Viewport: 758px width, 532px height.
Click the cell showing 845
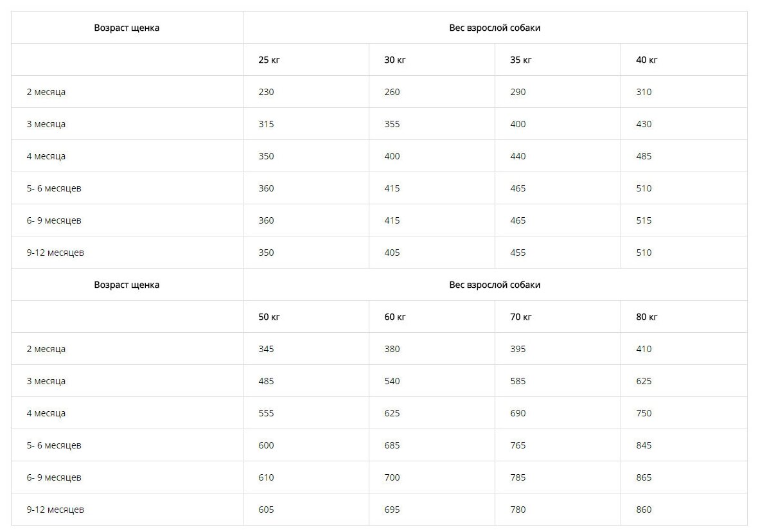click(x=644, y=445)
